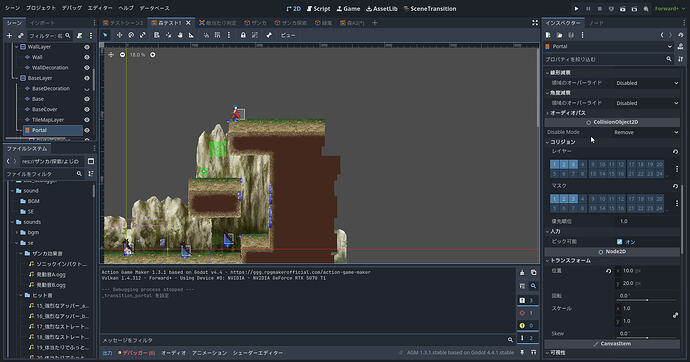The height and width of the screenshot is (362, 690).
Task: Open the デバッグ menu
Action: click(72, 8)
